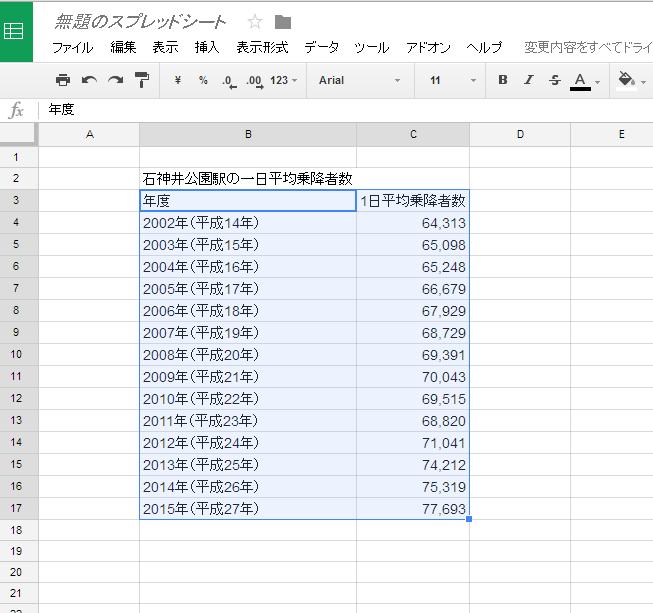Select cell 2015年(平成27年)
The height and width of the screenshot is (613, 653).
pos(248,508)
